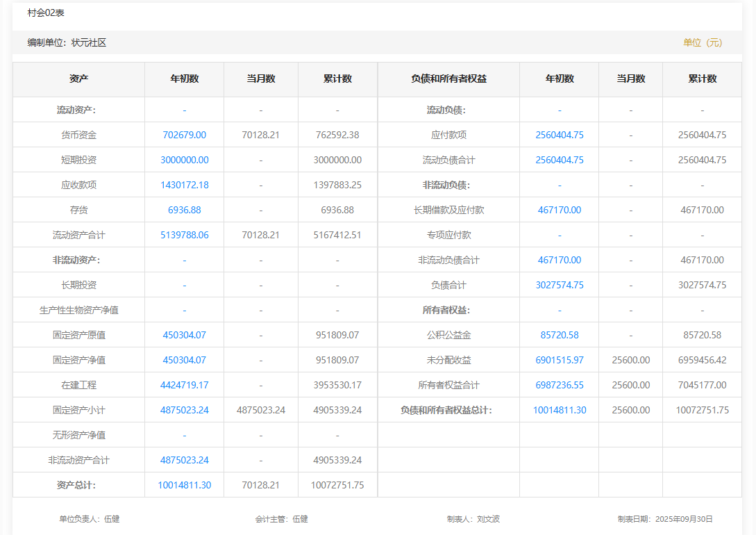Image resolution: width=756 pixels, height=535 pixels.
Task: Open the 未分配收益 link 6901515.97
Action: (x=559, y=360)
